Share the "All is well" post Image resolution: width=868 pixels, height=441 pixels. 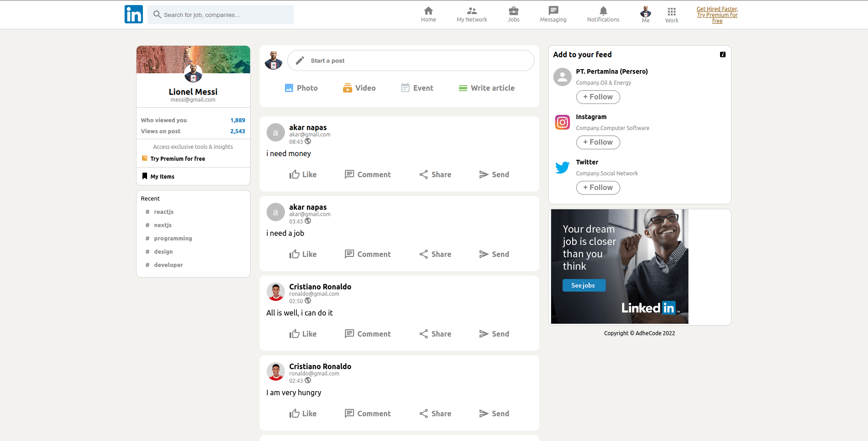coord(435,334)
